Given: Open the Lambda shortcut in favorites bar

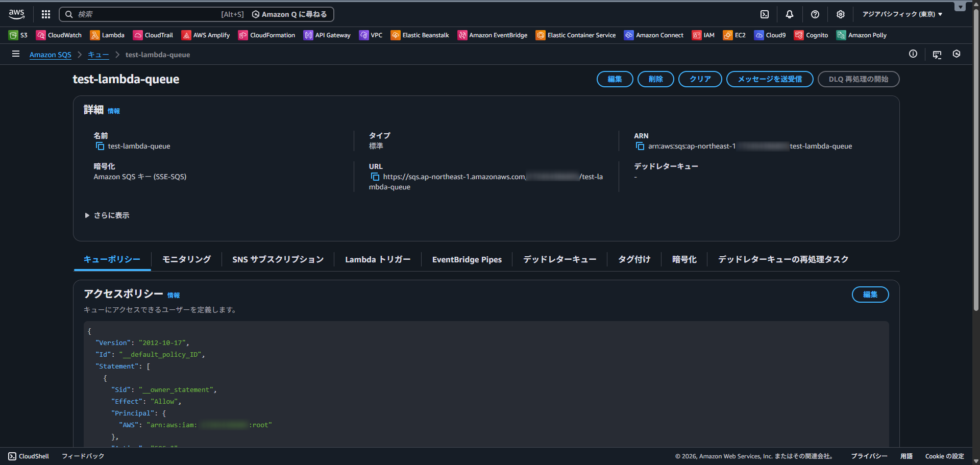Looking at the screenshot, I should click(107, 35).
